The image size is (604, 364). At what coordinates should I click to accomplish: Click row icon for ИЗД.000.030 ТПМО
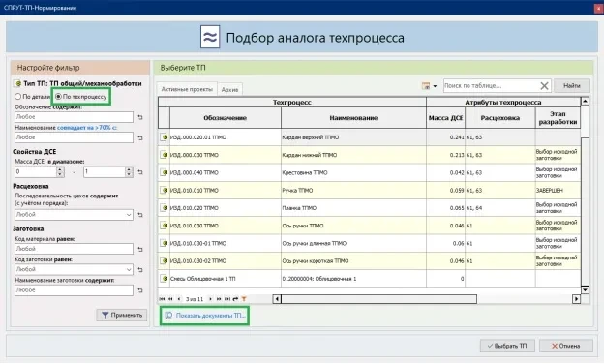click(x=165, y=155)
